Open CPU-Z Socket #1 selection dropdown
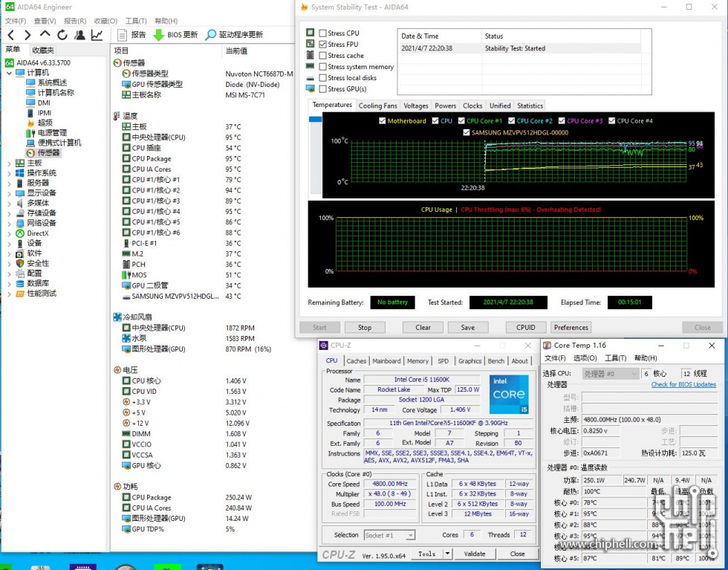The width and height of the screenshot is (728, 570). [410, 535]
